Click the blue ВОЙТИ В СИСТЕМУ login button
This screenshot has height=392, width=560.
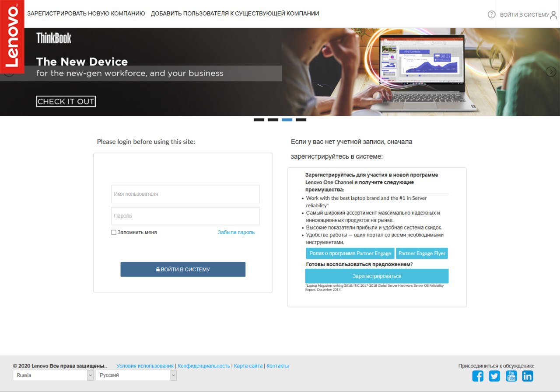183,269
